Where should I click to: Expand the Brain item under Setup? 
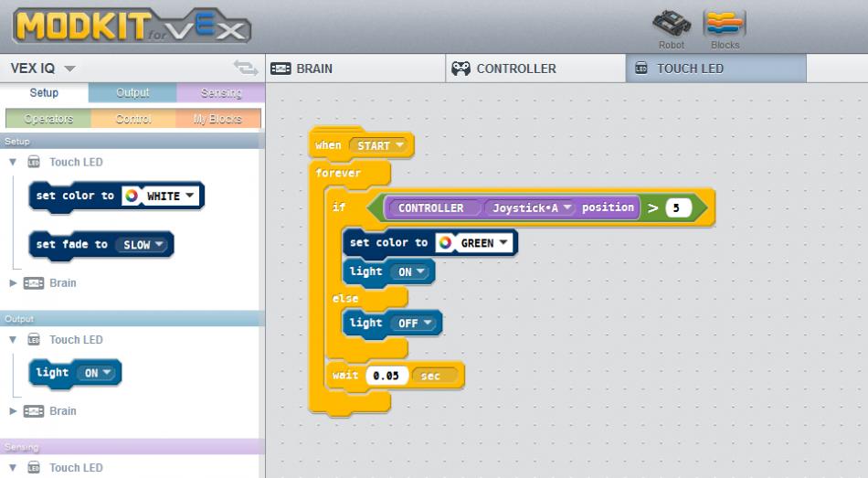coord(13,283)
